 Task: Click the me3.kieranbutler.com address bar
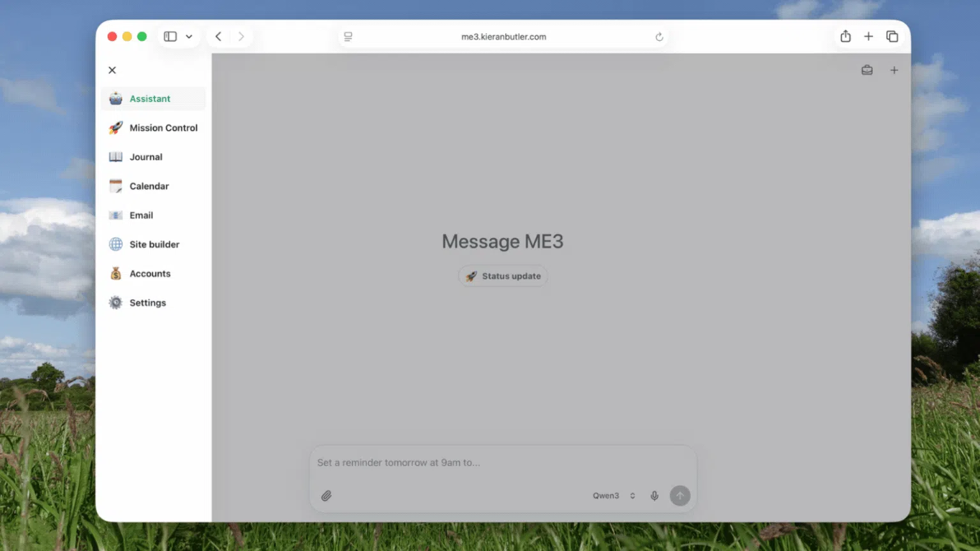(503, 37)
